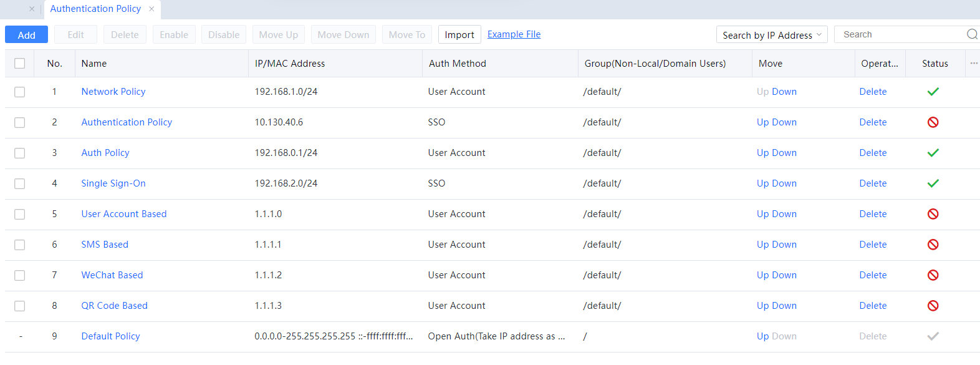The width and height of the screenshot is (980, 365).
Task: Click gray status checkmark for Default Policy
Action: point(933,336)
